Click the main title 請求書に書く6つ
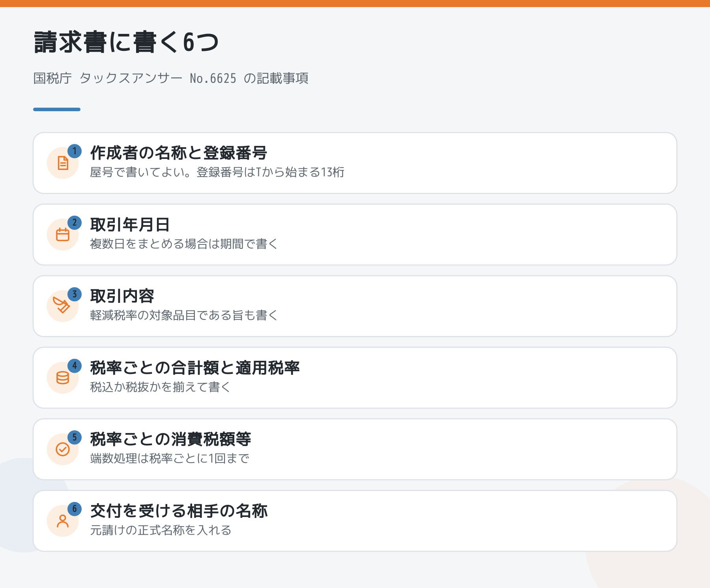 point(126,42)
